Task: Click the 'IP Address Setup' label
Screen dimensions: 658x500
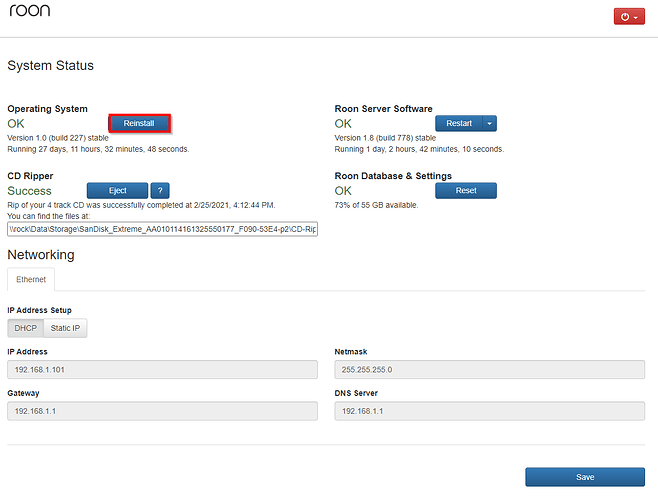Action: [x=39, y=310]
